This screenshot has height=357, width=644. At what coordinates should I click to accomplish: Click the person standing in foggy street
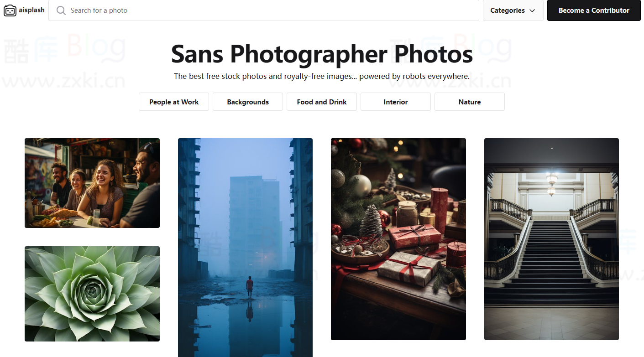point(250,287)
